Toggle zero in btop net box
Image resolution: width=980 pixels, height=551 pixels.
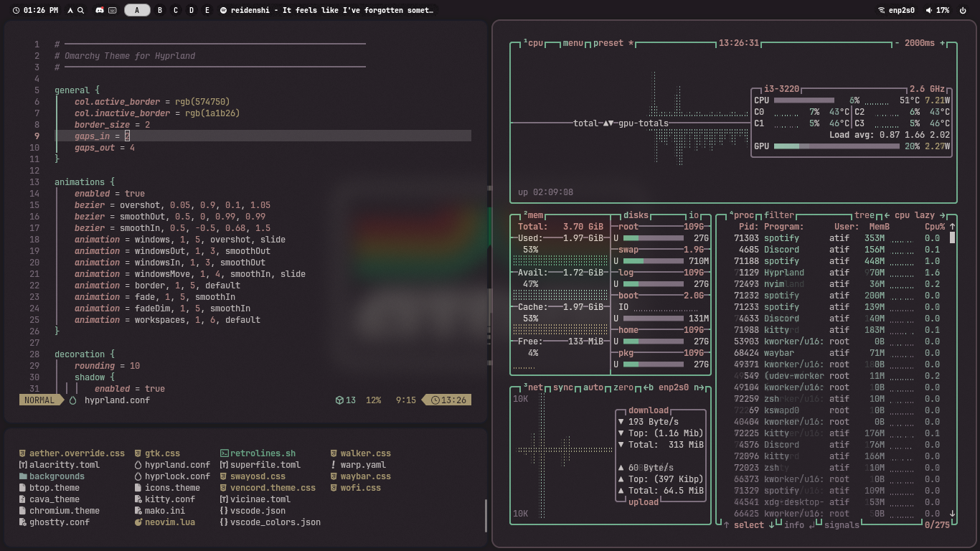623,387
